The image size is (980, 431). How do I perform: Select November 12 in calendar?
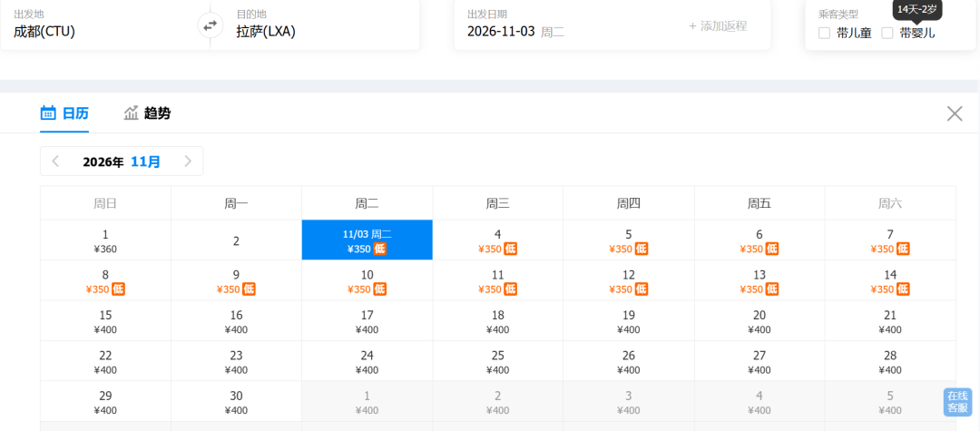(629, 281)
